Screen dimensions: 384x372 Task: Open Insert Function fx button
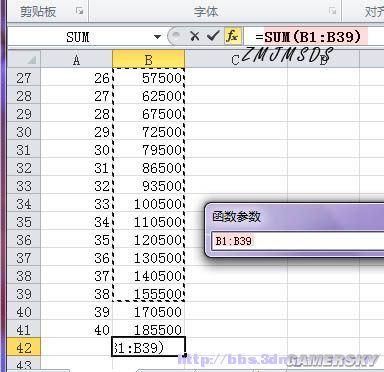pyautogui.click(x=232, y=36)
